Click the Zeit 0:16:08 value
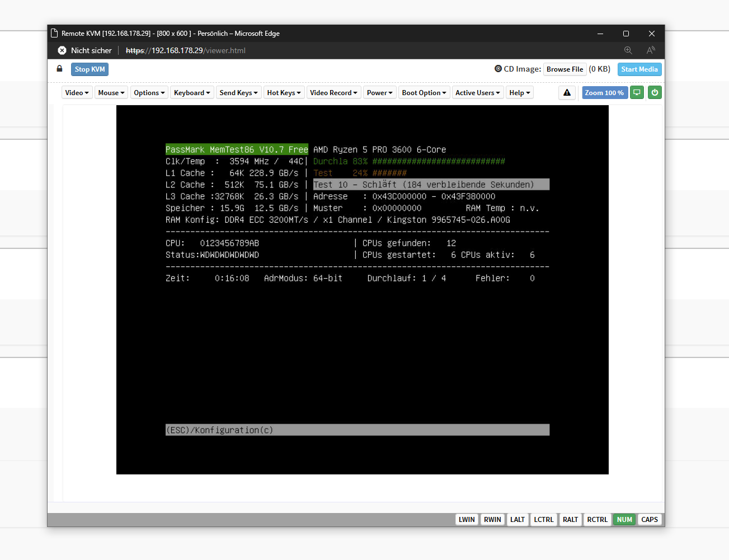729x560 pixels. (208, 278)
